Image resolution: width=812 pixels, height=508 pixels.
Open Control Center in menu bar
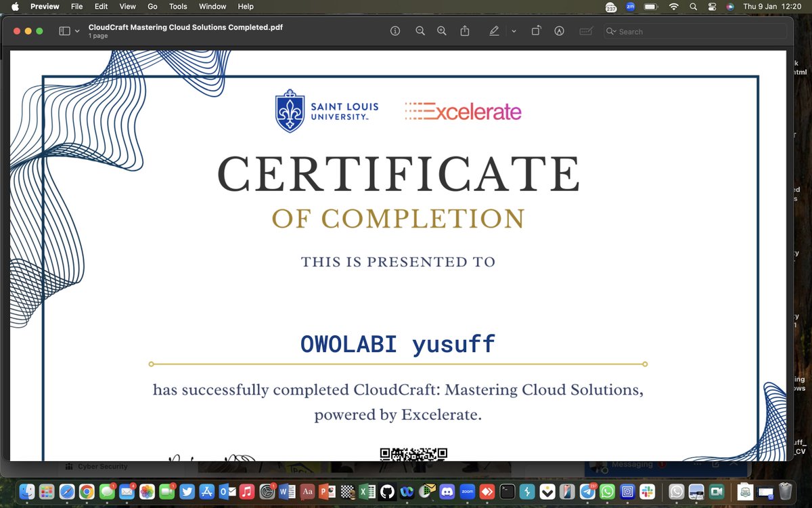(712, 7)
